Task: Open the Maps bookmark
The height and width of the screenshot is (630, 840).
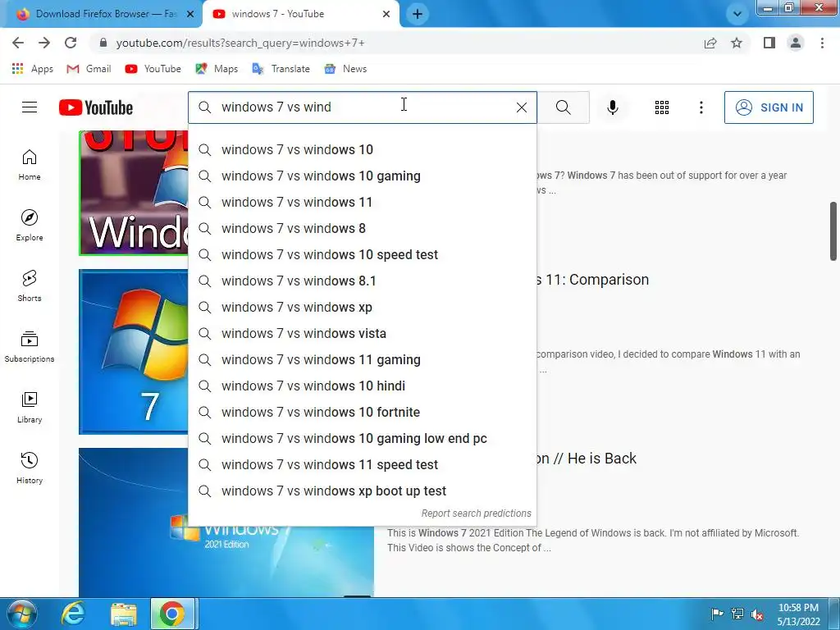Action: pyautogui.click(x=217, y=69)
